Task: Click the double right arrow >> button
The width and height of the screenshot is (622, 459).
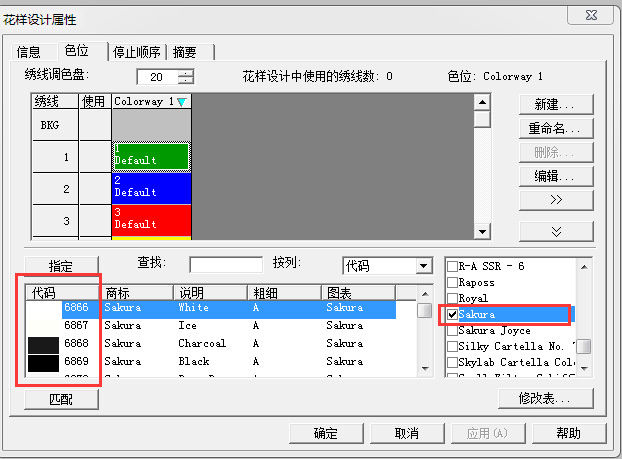Action: pyautogui.click(x=556, y=200)
